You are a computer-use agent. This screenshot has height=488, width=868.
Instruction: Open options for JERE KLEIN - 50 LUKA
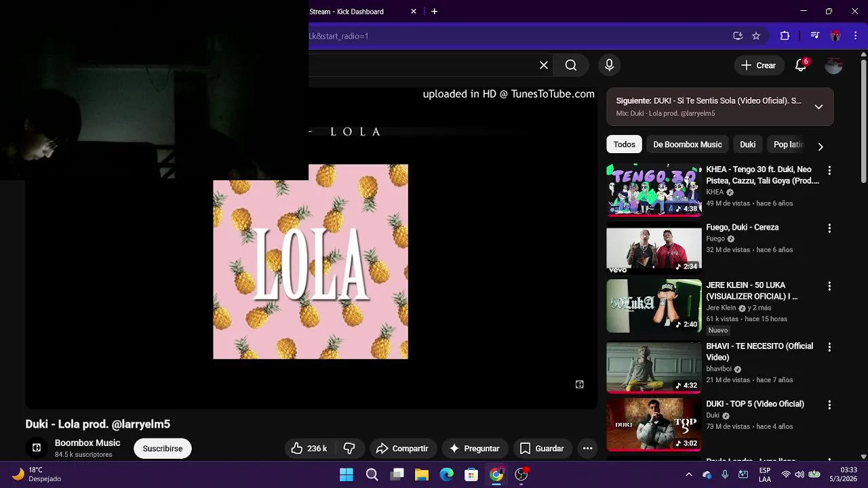(829, 287)
